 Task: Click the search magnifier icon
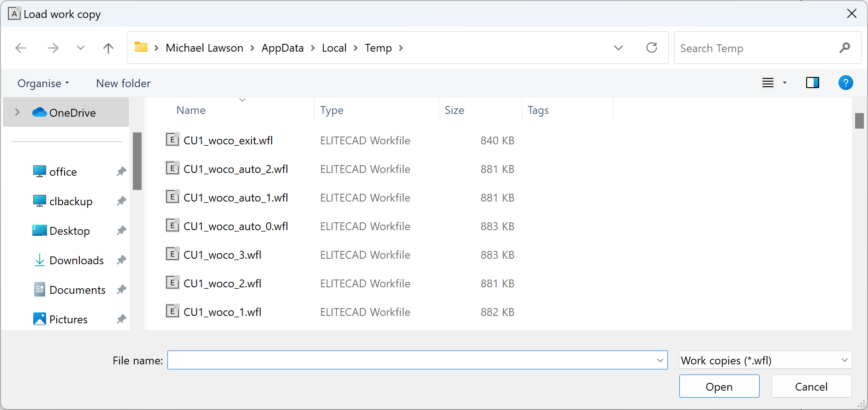pyautogui.click(x=844, y=48)
